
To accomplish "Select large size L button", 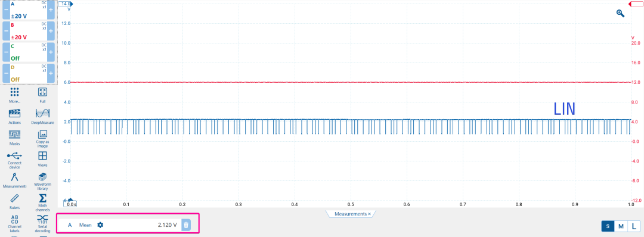I will [634, 226].
